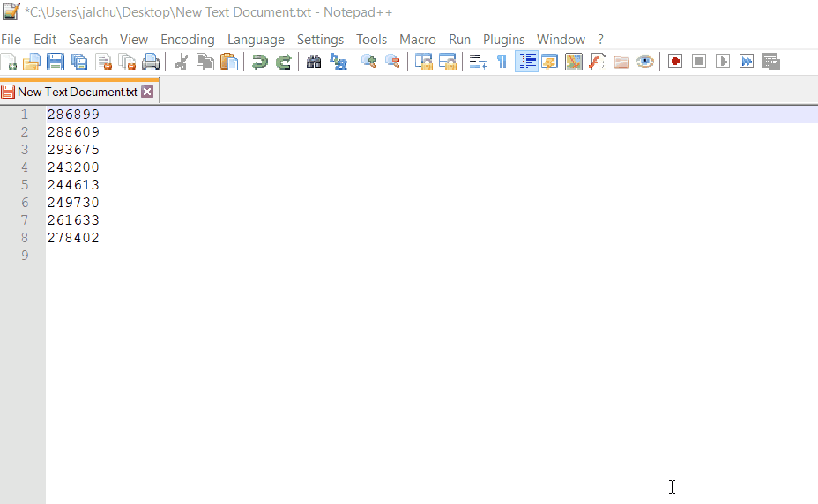The width and height of the screenshot is (818, 504).
Task: Open the Search menu
Action: [x=87, y=40]
